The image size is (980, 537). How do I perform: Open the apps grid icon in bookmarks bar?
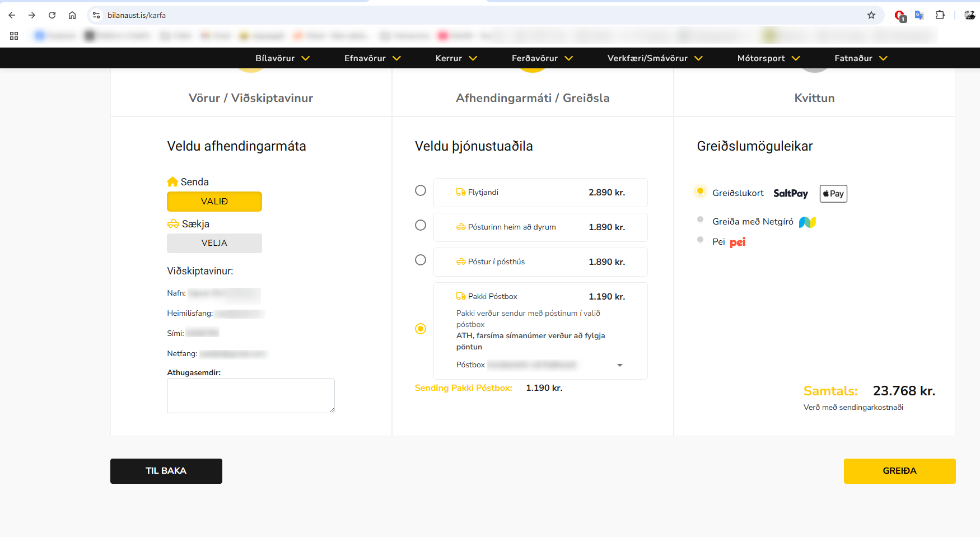tap(14, 36)
